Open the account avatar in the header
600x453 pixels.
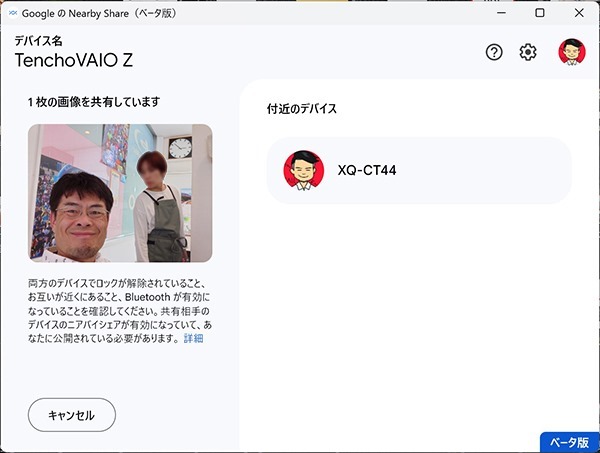coord(572,52)
